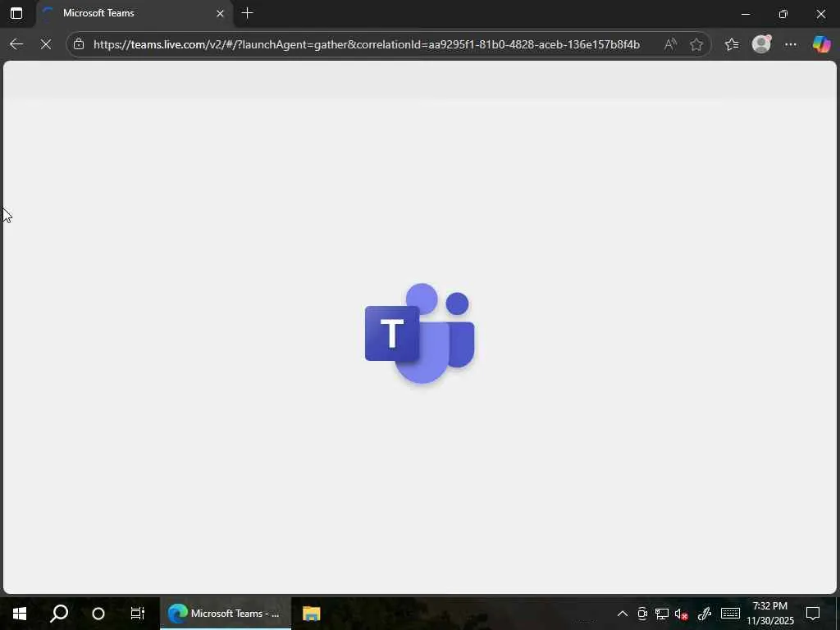Minimize the Edge window
Screen dimensions: 840x630
click(745, 14)
